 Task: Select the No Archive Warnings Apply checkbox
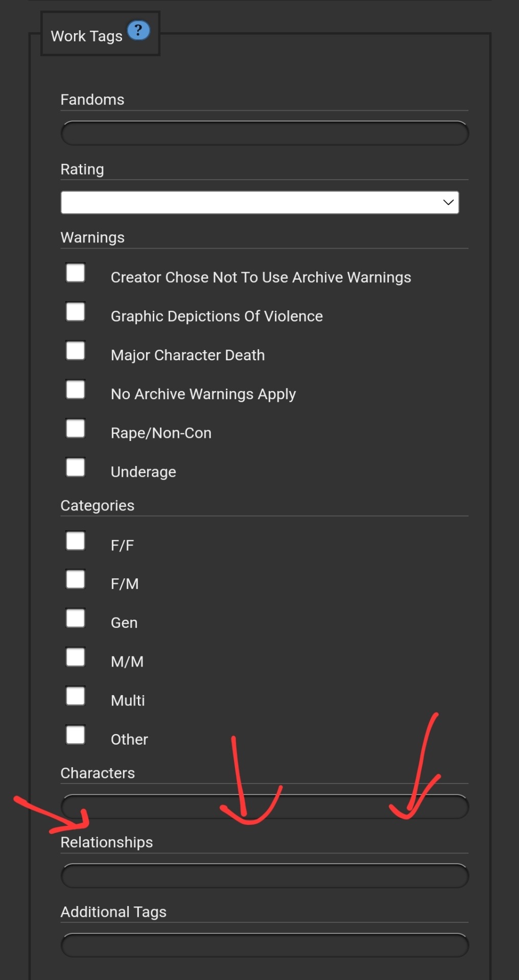[76, 390]
